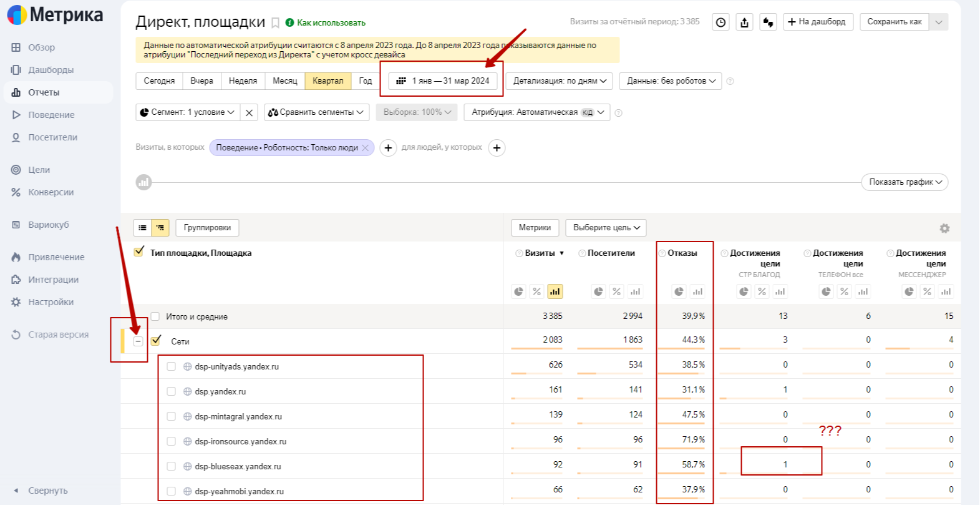Open the Сегмент: 1 условие dropdown

point(188,112)
